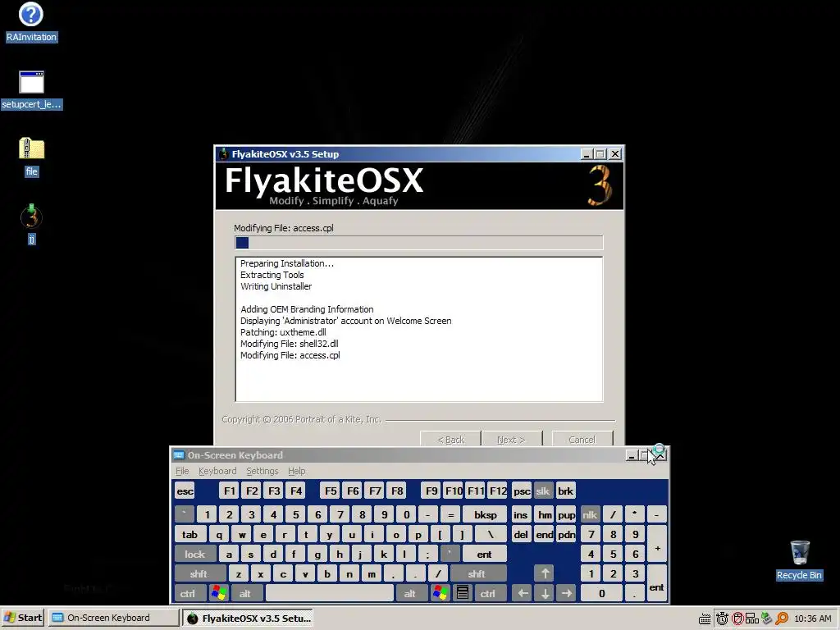Click the Cancel button in setup
Viewport: 840px width, 630px height.
582,440
